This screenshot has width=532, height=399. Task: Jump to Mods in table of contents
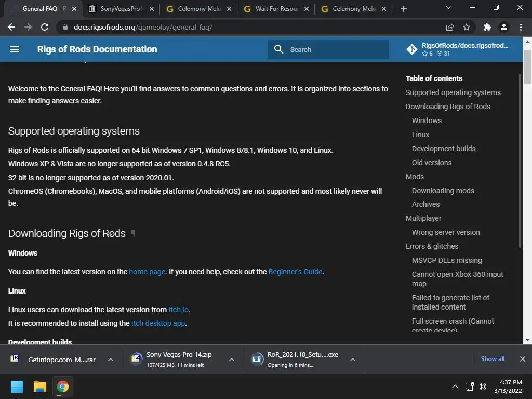[x=415, y=177]
